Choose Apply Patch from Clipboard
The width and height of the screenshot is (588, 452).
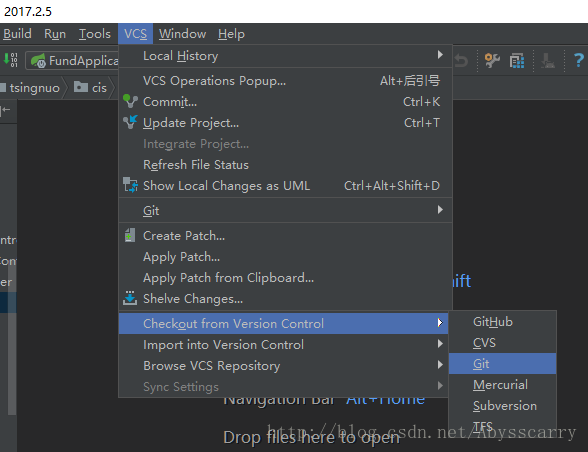285,278
